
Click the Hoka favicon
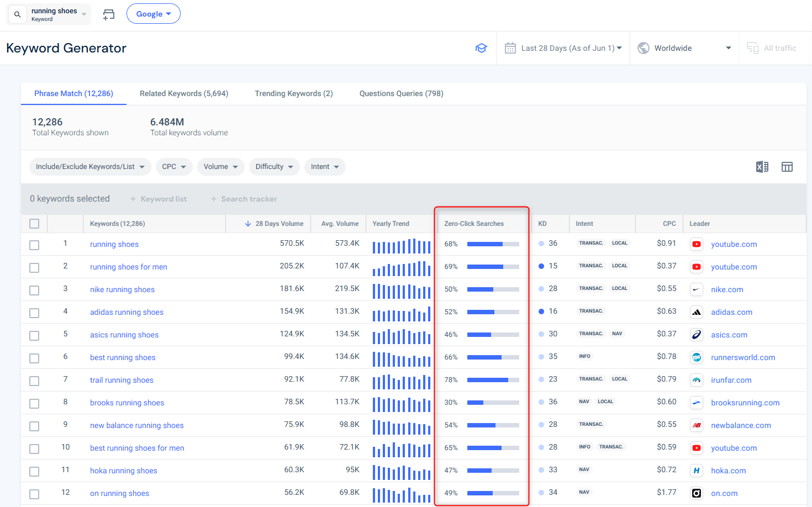(697, 471)
